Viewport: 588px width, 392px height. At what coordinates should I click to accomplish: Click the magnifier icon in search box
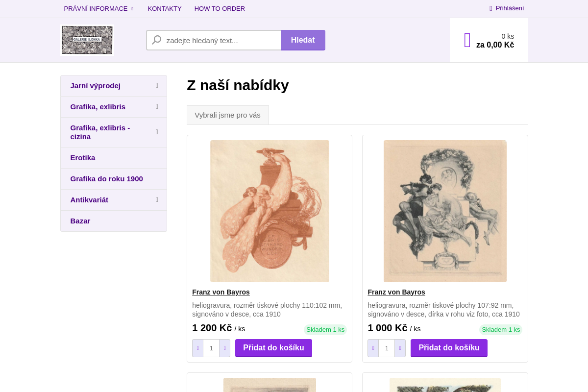[157, 40]
